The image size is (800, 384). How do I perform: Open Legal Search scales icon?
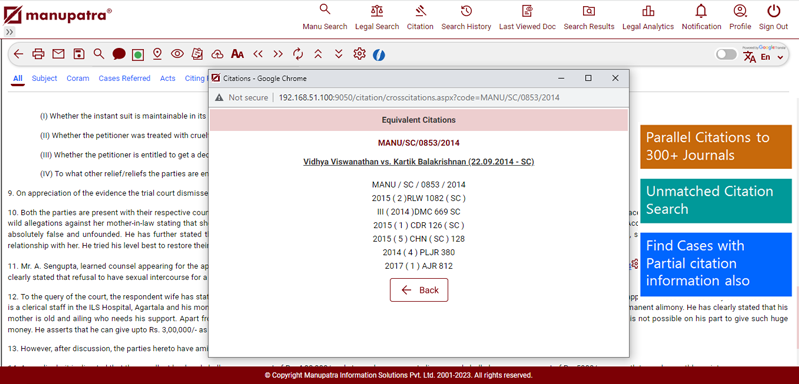tap(377, 17)
